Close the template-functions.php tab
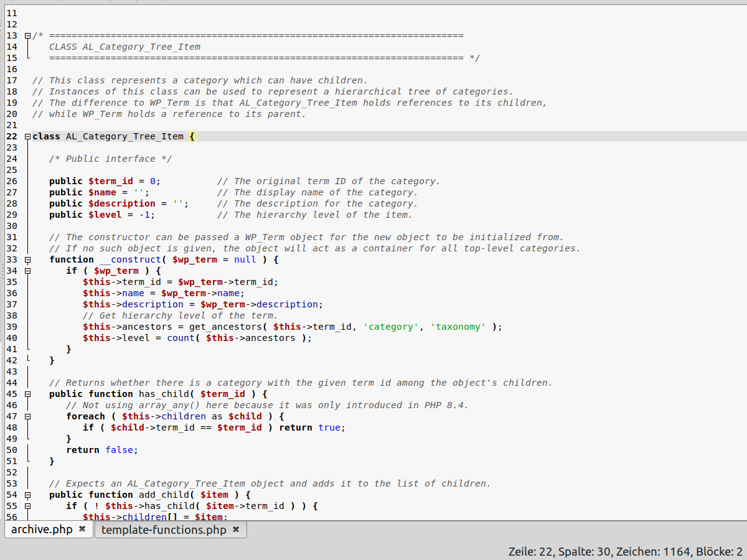Screen dimensions: 747x560 pos(236,530)
